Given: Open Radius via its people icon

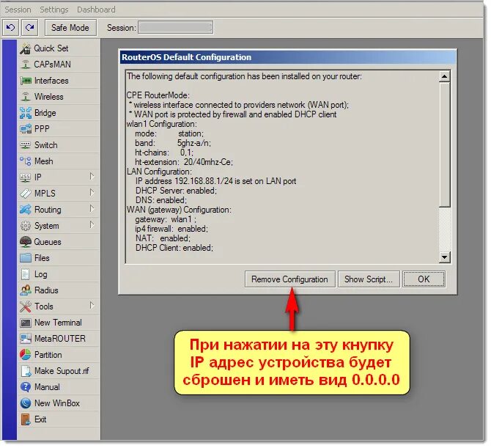Looking at the screenshot, I should [x=26, y=290].
